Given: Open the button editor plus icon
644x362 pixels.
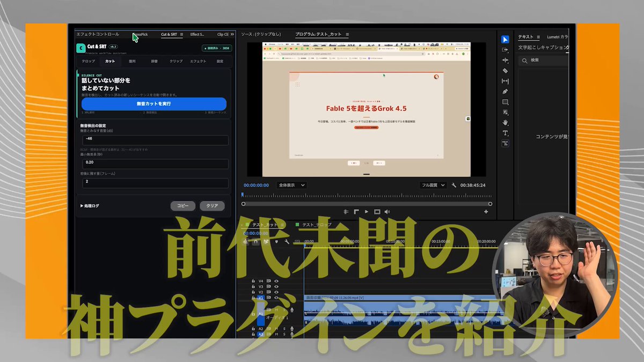Looking at the screenshot, I should (486, 211).
